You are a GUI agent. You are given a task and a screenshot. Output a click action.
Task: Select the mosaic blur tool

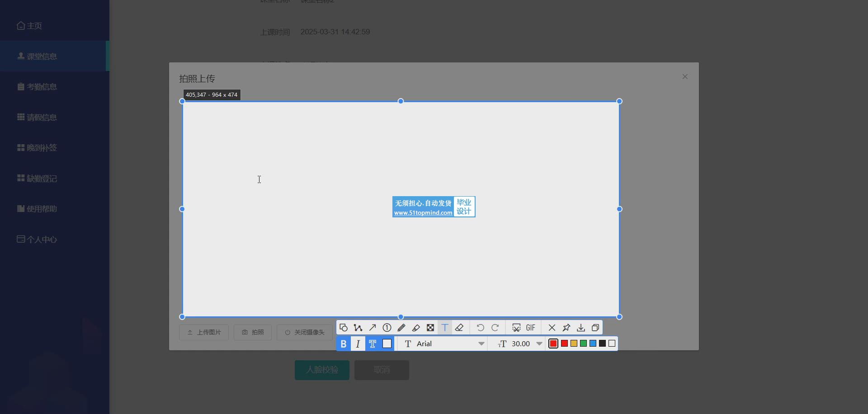pos(430,328)
